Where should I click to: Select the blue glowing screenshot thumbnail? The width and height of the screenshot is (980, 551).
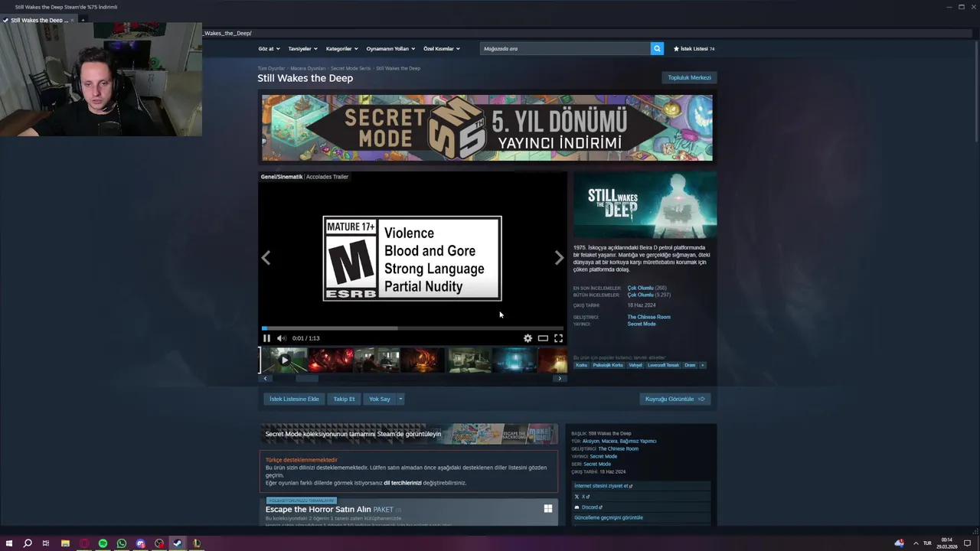(x=514, y=360)
